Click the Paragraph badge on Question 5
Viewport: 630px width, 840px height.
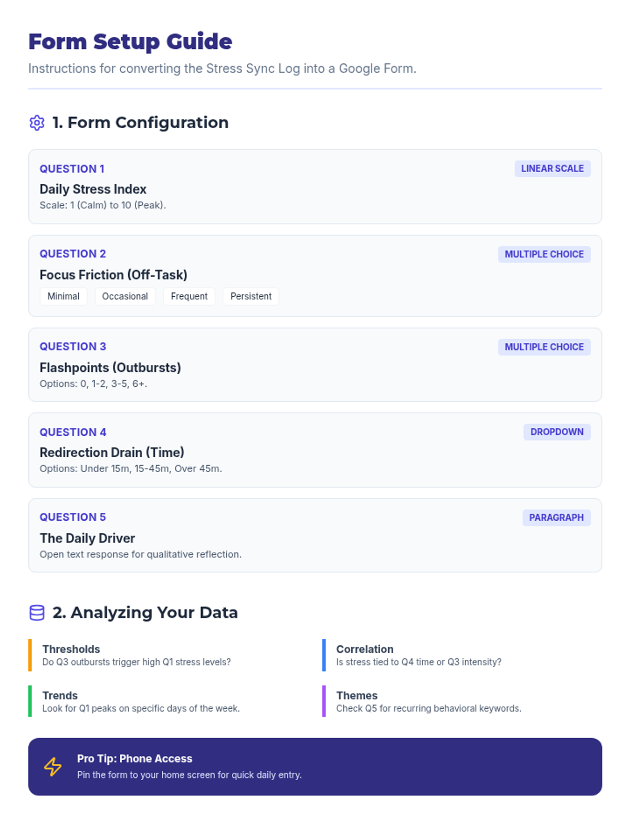point(556,518)
